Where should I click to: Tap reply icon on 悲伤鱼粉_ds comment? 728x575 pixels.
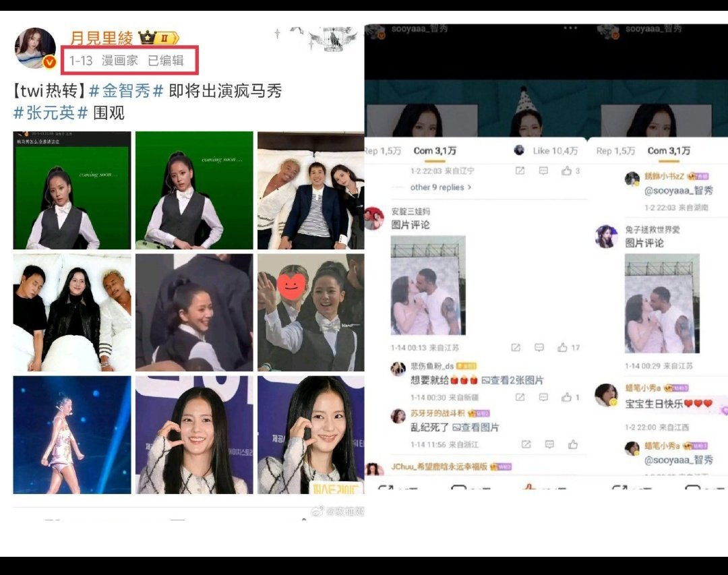tap(543, 397)
